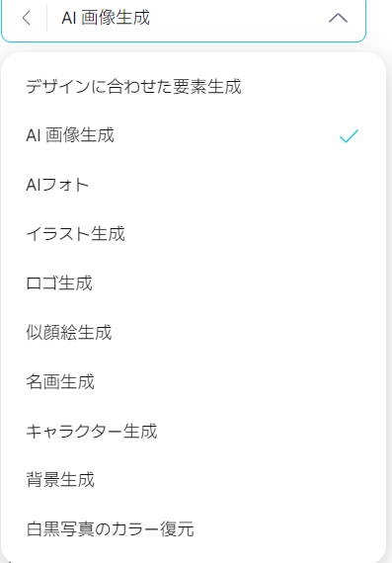Click empty space right of ロゴ生成 row
392x563 pixels.
pyautogui.click(x=237, y=283)
